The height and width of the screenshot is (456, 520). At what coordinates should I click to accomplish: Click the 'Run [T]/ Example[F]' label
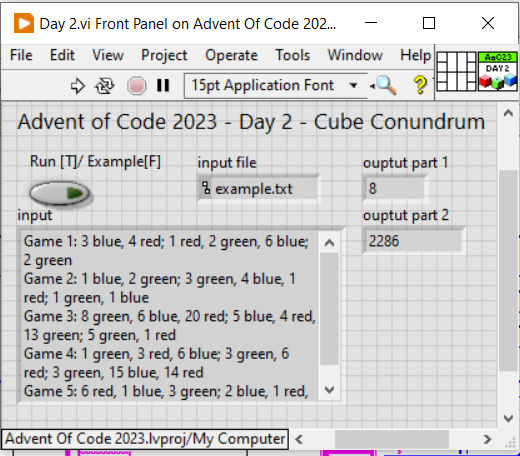coord(95,162)
